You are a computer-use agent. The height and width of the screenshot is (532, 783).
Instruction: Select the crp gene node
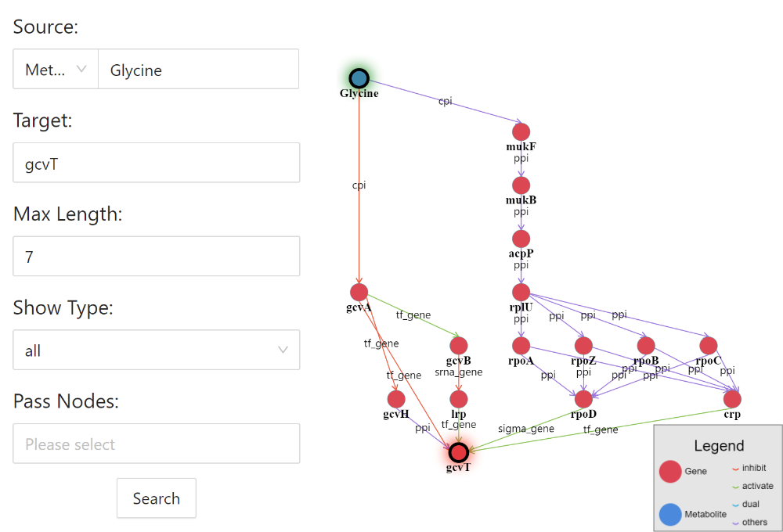733,399
